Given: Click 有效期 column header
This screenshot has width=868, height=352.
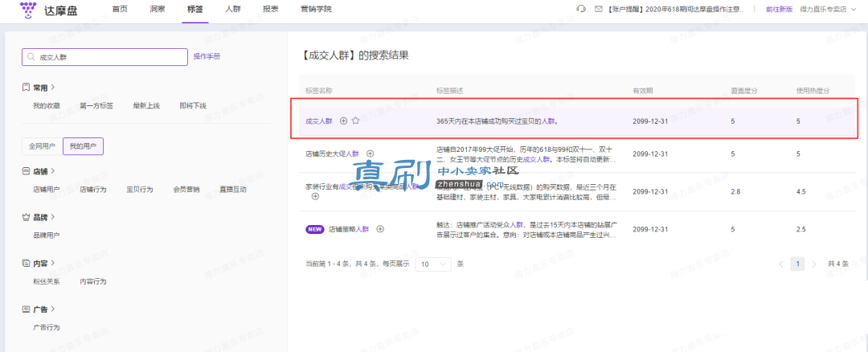Looking at the screenshot, I should pyautogui.click(x=643, y=90).
